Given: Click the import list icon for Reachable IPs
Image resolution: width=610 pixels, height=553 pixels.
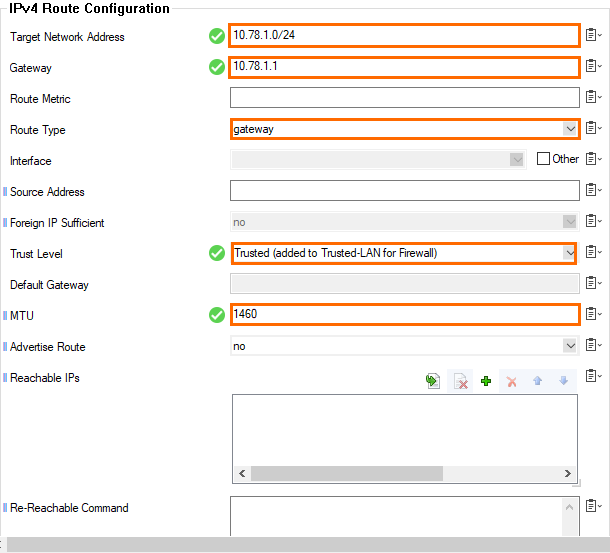Looking at the screenshot, I should [x=433, y=381].
